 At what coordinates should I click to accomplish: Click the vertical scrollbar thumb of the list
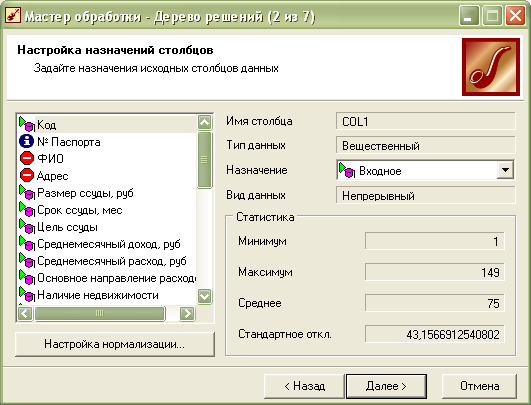coord(204,159)
